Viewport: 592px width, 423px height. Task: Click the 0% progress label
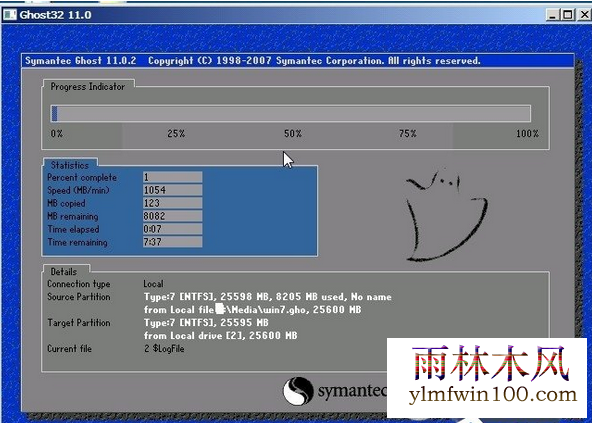pos(57,133)
